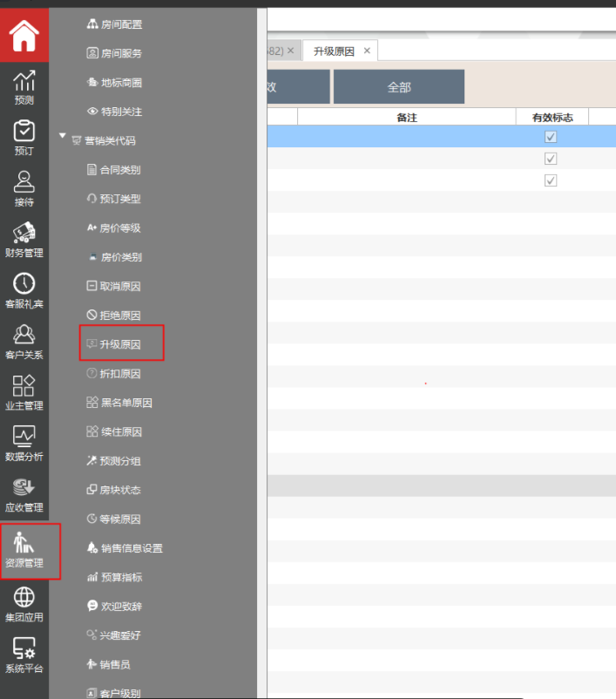
Task: Click the 客服礼宾 concierge clock icon
Action: [x=24, y=289]
